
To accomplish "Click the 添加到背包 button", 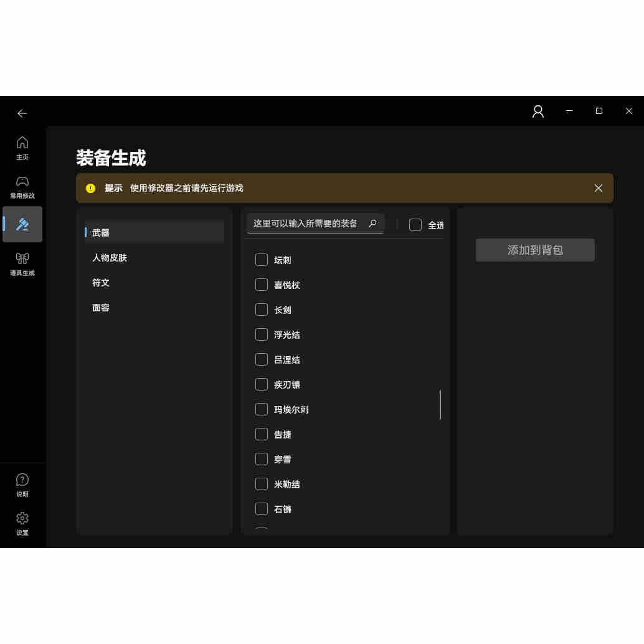I will tap(535, 250).
